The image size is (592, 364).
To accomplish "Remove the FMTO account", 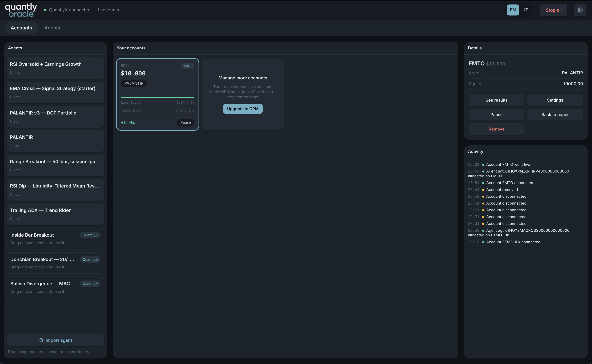I will coord(496,129).
